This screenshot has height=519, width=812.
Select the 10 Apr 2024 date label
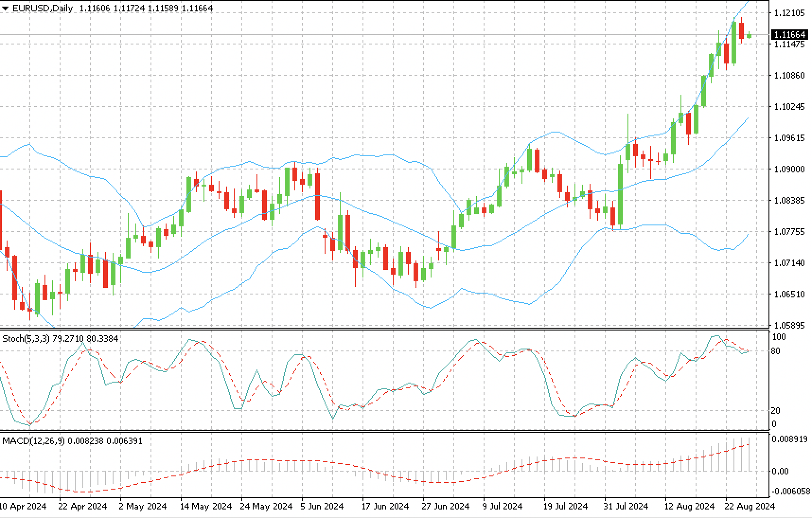tap(23, 506)
